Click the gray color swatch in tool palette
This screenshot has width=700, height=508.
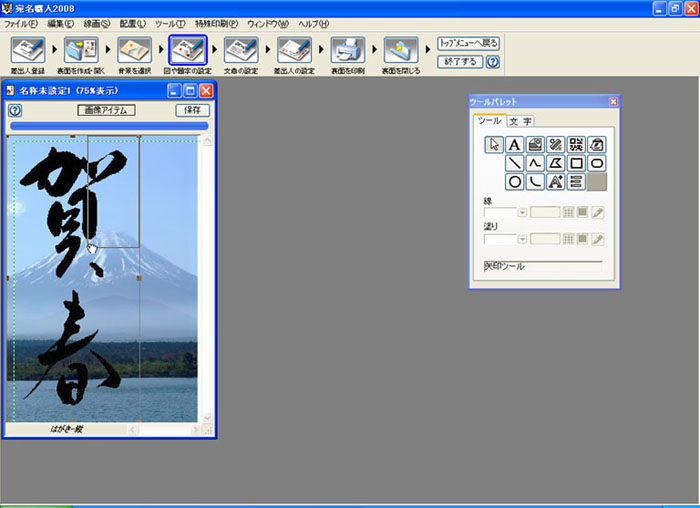pyautogui.click(x=597, y=182)
